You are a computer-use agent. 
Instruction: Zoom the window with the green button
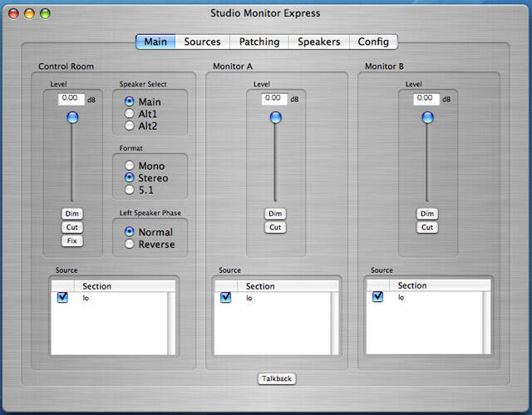45,13
